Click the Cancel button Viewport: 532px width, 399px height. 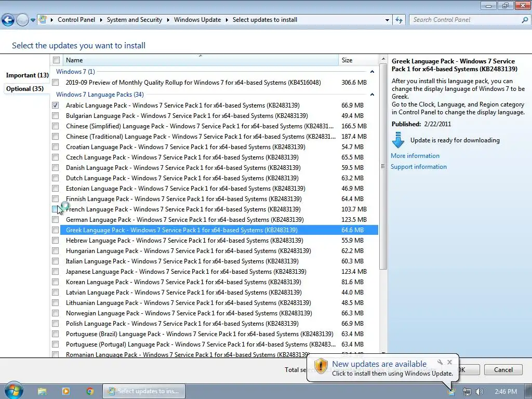tap(503, 369)
